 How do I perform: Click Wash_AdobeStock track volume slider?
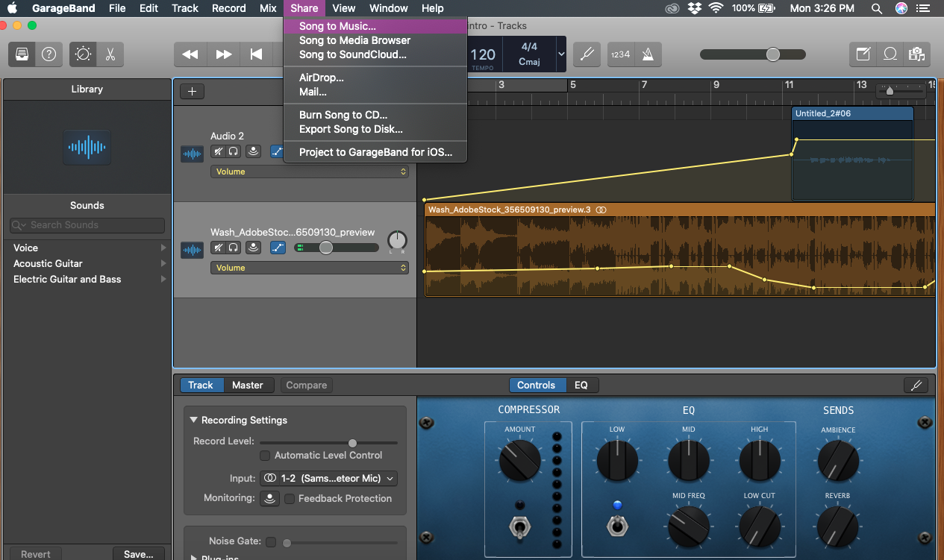[337, 248]
